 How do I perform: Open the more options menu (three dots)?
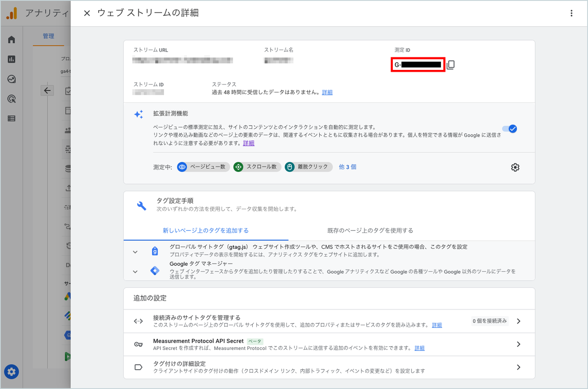(x=571, y=13)
